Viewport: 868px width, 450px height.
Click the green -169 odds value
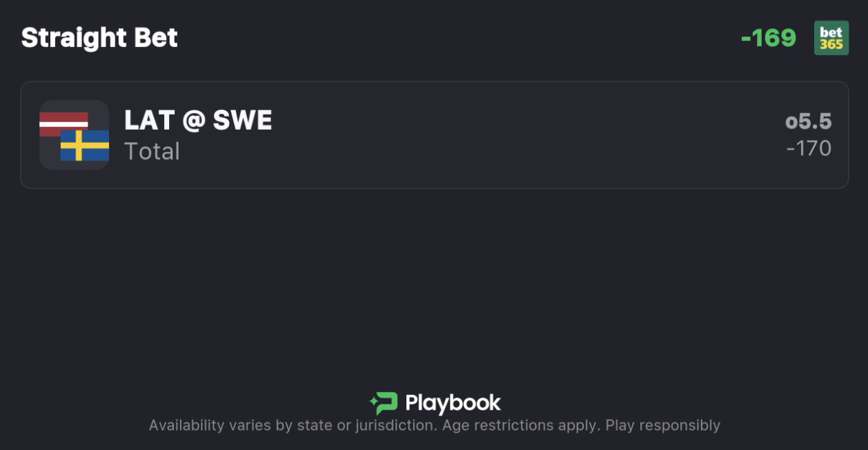point(768,38)
